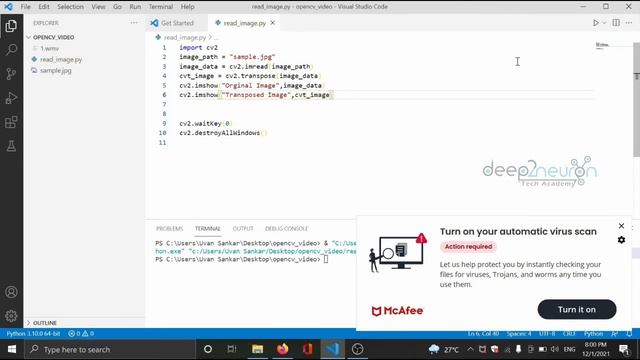Open the Help menu
Screen dimensions: 640x360
[x=187, y=7]
